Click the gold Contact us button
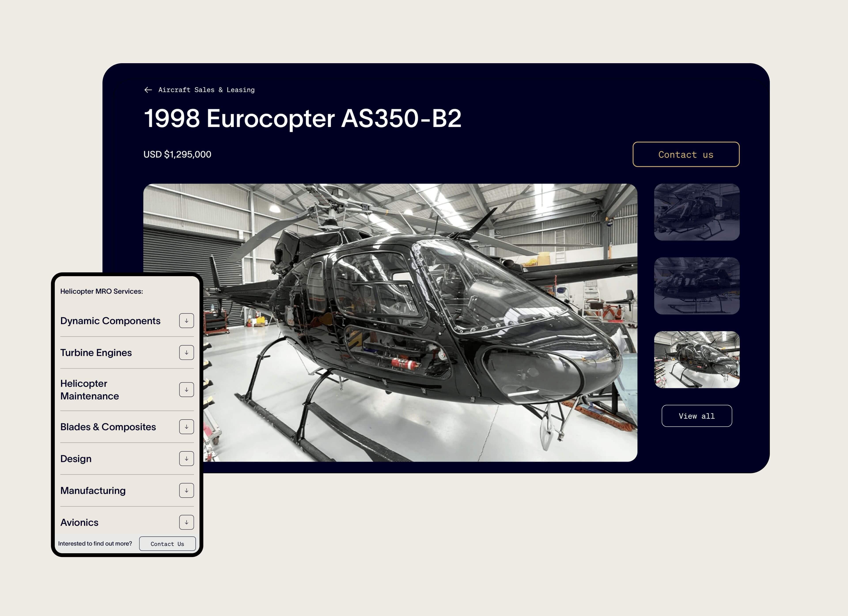Viewport: 848px width, 616px height. pos(686,154)
